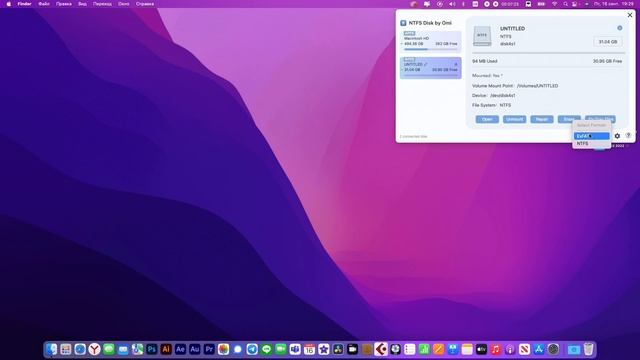Eject UNTITLED disk from sidebar entry

456,64
